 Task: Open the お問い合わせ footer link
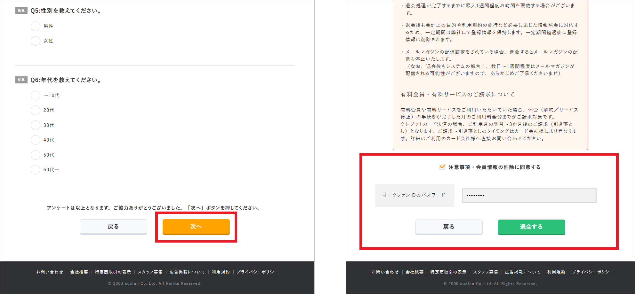click(x=49, y=272)
